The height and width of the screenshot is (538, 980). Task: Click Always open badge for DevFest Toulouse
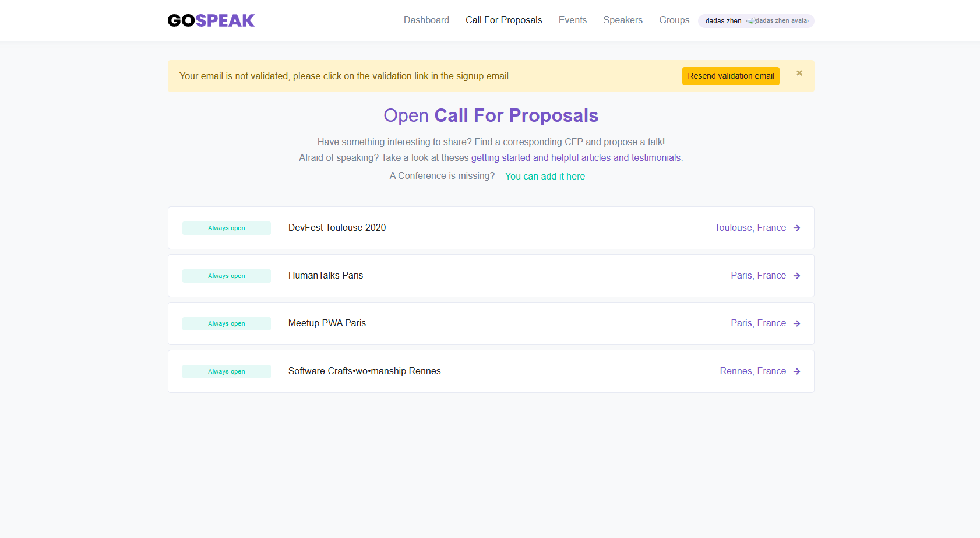point(227,228)
